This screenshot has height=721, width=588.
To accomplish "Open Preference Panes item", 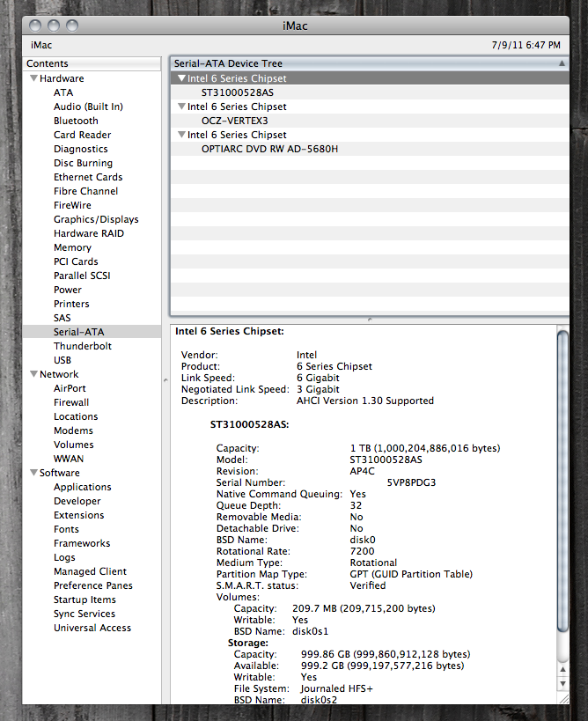I will [93, 585].
